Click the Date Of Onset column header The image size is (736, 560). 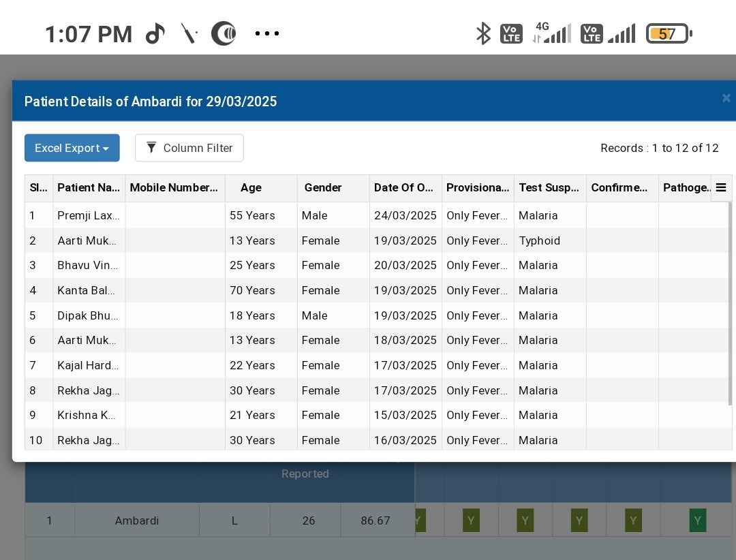[x=405, y=187]
